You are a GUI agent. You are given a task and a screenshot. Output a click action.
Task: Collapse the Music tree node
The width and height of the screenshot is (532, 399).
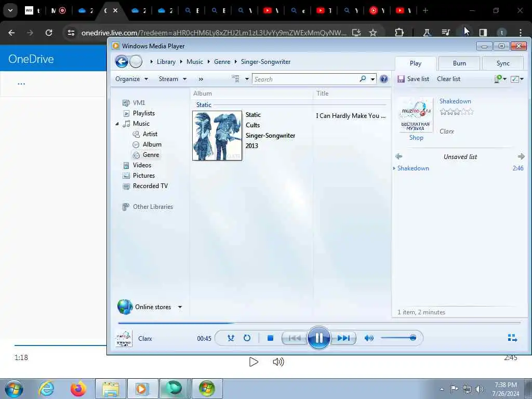tap(117, 124)
